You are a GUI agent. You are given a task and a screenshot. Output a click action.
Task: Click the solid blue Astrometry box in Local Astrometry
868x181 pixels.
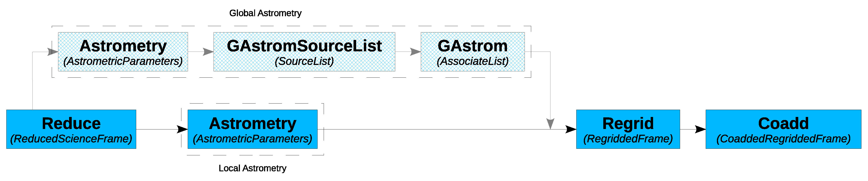click(252, 129)
